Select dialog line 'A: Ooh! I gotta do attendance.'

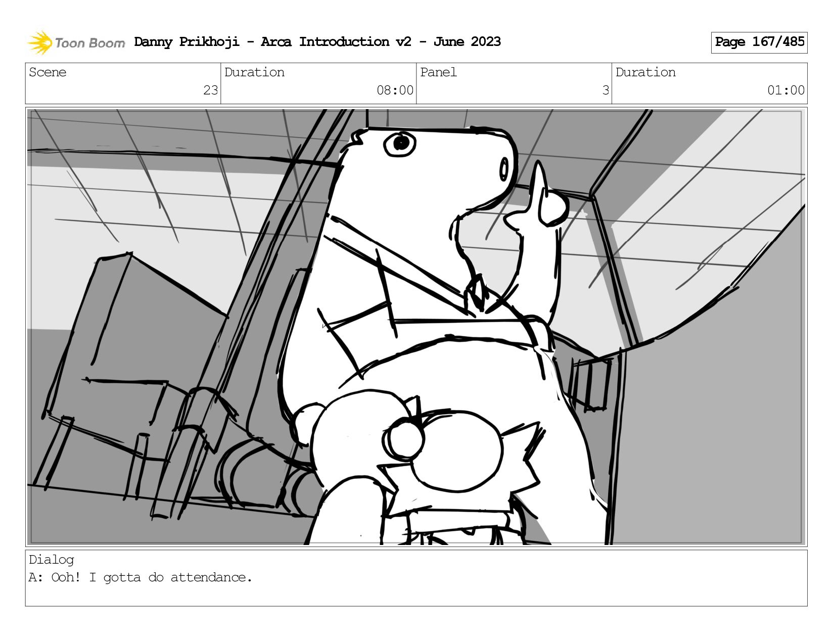click(140, 577)
